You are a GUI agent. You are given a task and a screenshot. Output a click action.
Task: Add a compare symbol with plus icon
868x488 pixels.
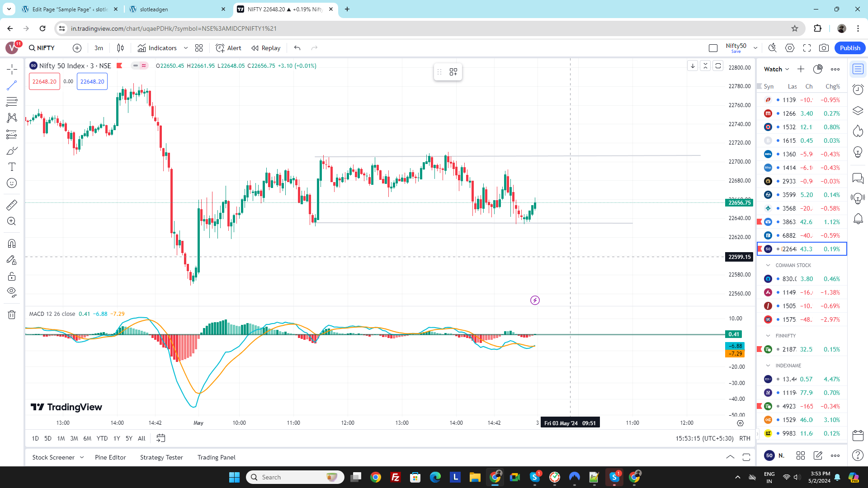click(x=77, y=48)
